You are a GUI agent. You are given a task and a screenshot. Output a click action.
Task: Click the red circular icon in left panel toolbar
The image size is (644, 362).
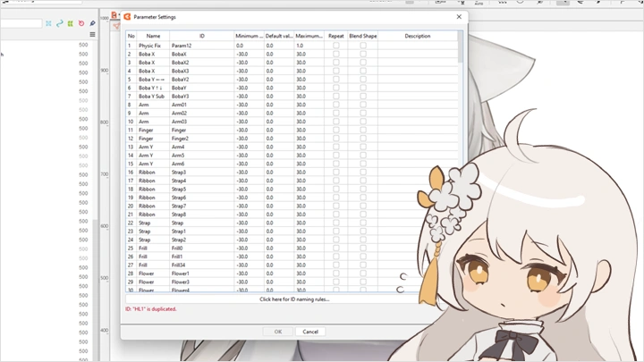81,23
